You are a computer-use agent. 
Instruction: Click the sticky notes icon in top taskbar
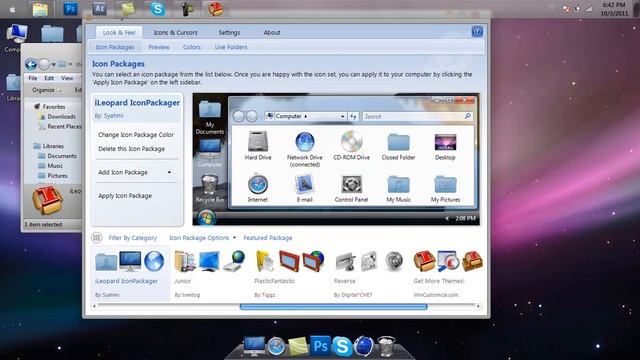click(x=128, y=9)
